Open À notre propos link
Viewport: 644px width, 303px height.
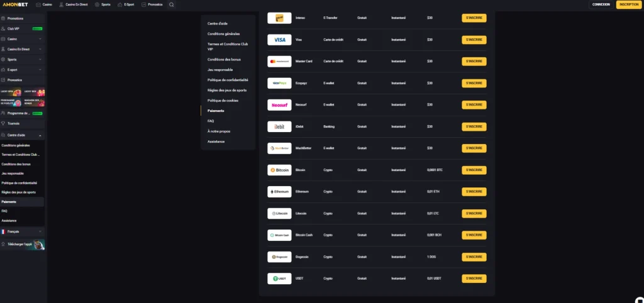219,131
